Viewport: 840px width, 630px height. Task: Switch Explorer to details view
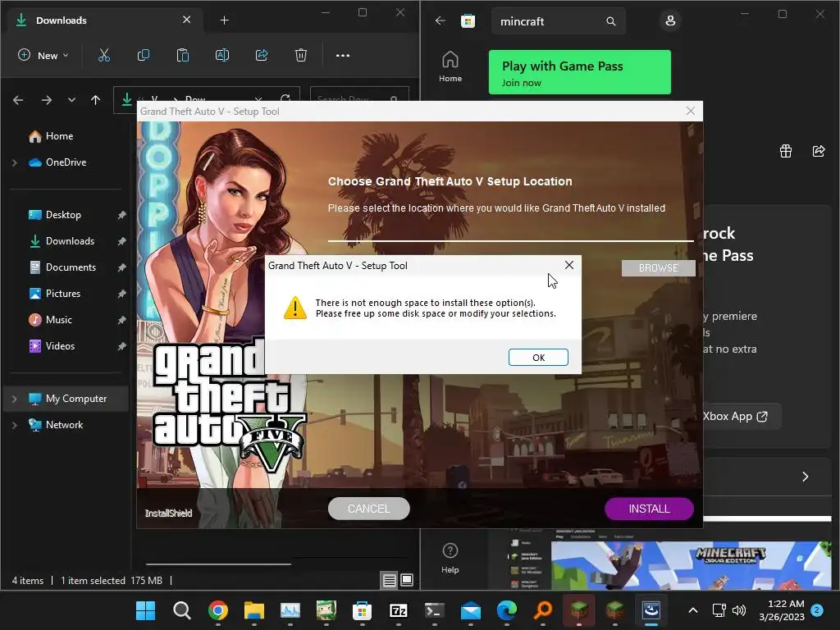(390, 580)
